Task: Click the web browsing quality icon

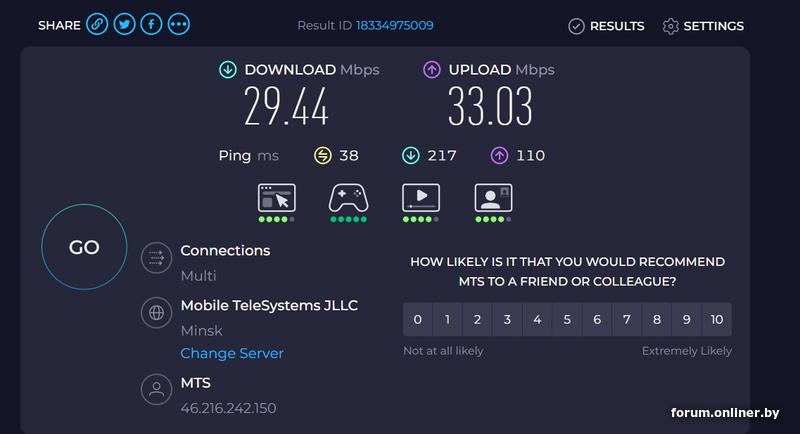Action: click(276, 198)
